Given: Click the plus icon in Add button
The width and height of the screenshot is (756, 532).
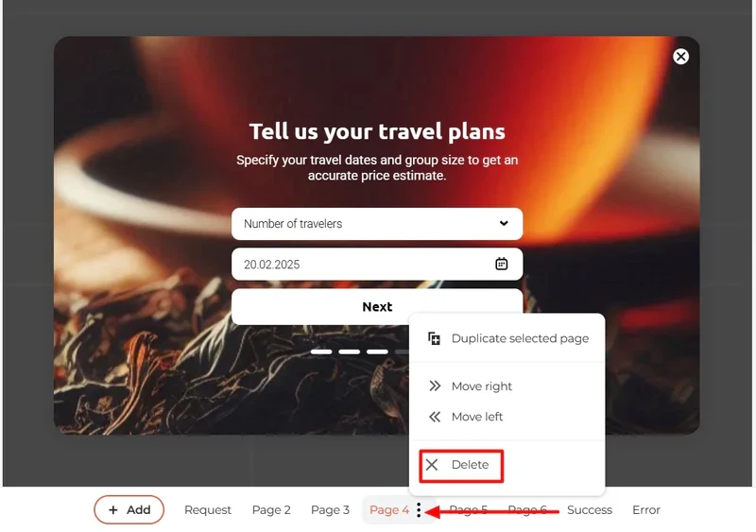Looking at the screenshot, I should [x=112, y=510].
